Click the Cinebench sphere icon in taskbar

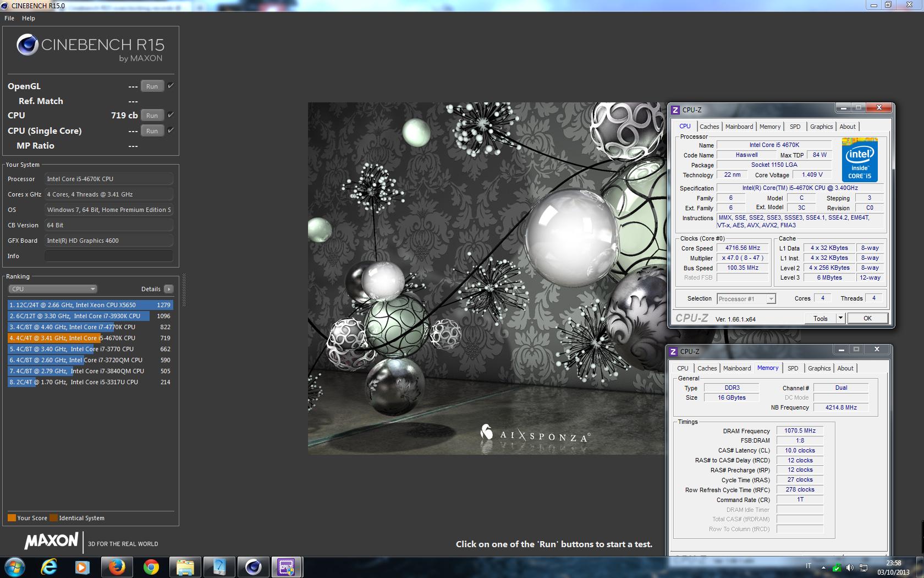[x=253, y=567]
